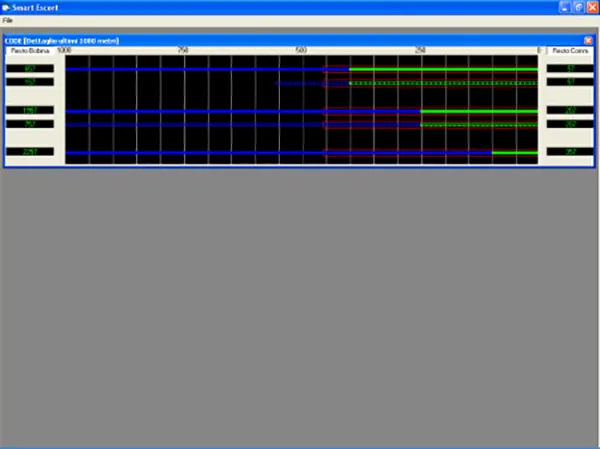Click the 750 mark on the meter scale
The height and width of the screenshot is (449, 600).
pos(183,50)
